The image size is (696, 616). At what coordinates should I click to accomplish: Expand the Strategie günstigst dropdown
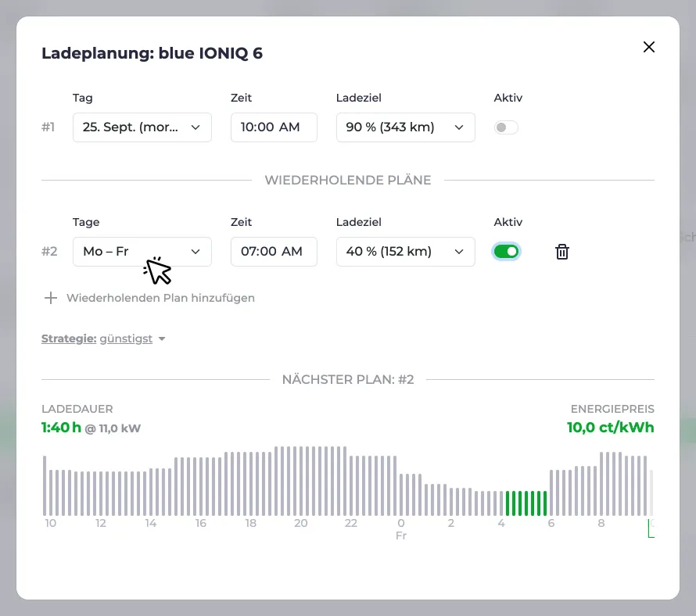pyautogui.click(x=103, y=338)
